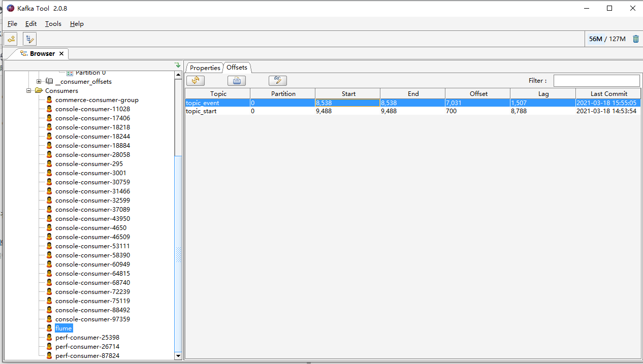Click the memory usage 56M / 127M indicator
The width and height of the screenshot is (643, 364).
pos(607,39)
